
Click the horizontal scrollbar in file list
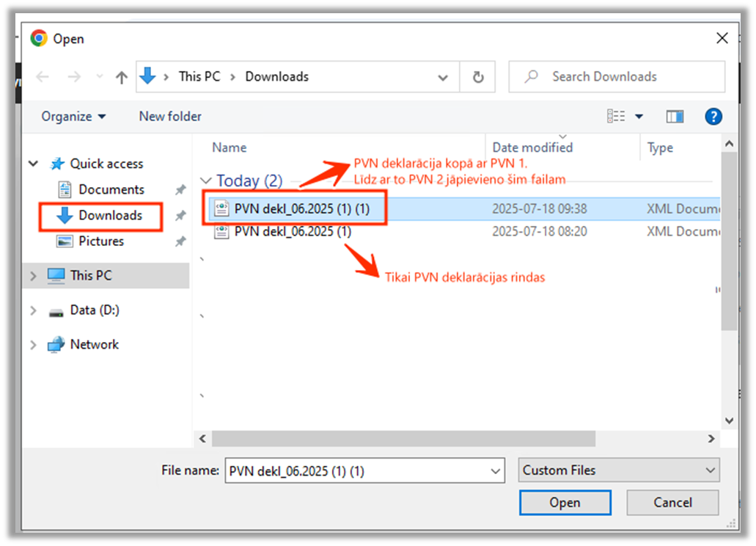[x=403, y=438]
